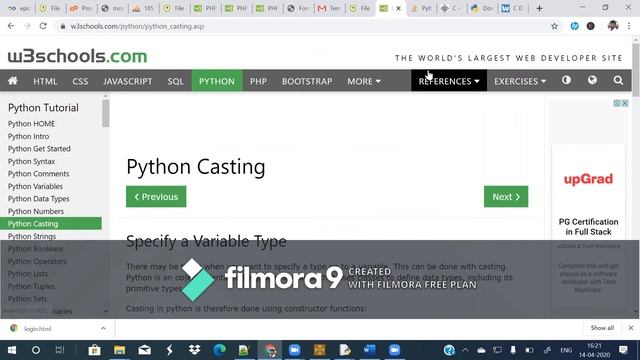The height and width of the screenshot is (360, 640).
Task: Open Python Variables in sidebar
Action: (x=36, y=186)
